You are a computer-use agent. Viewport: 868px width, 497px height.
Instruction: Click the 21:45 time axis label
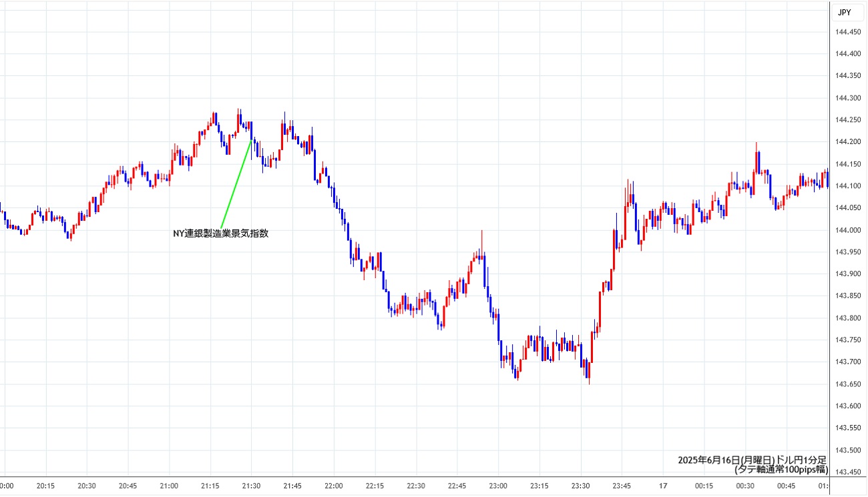292,486
